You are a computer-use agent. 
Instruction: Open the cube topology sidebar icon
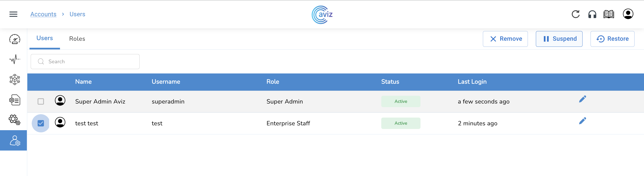click(x=15, y=80)
